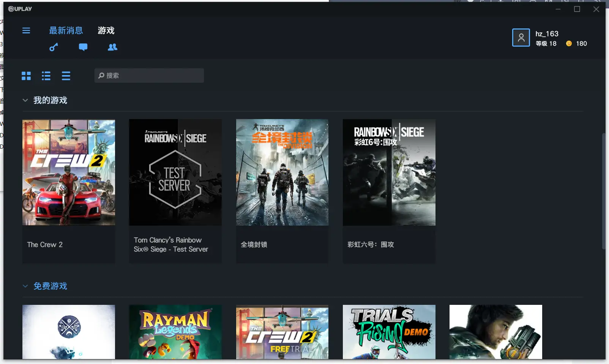Click the Uplay coin icon
The width and height of the screenshot is (609, 364).
coord(569,44)
